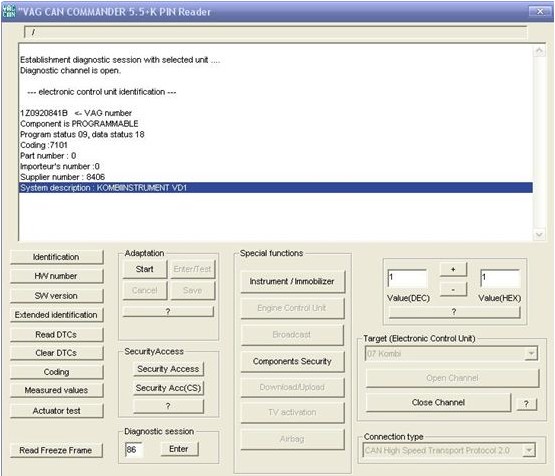Expand the Target Electronic Control Unit dropdown
The height and width of the screenshot is (476, 555).
pos(531,353)
